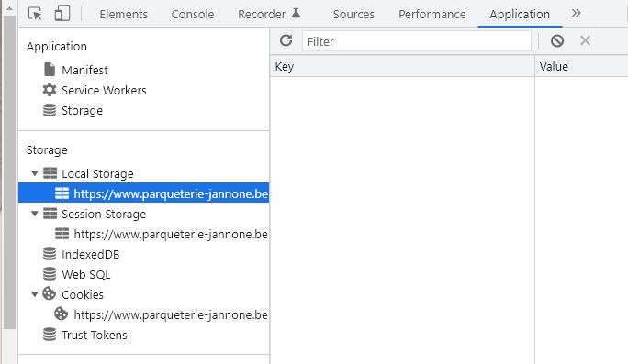
Task: Open Service Workers gear item
Action: click(95, 90)
